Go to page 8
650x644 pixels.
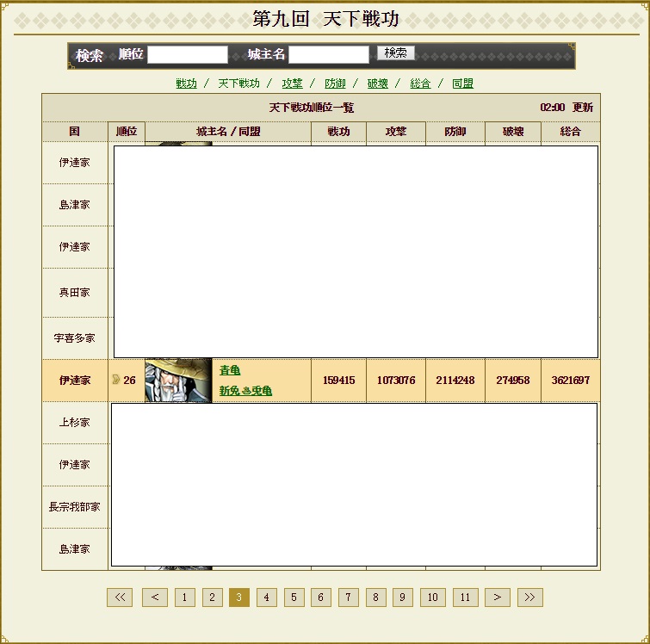point(376,598)
